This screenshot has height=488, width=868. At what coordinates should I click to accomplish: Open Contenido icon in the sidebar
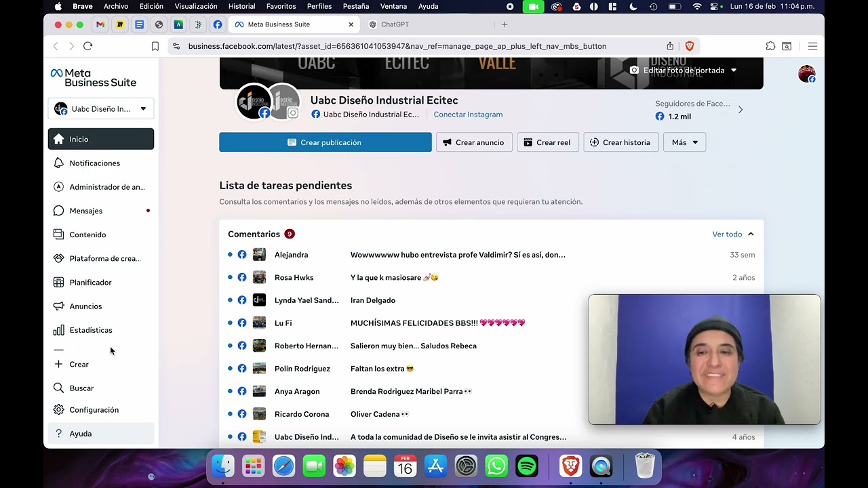(x=58, y=235)
